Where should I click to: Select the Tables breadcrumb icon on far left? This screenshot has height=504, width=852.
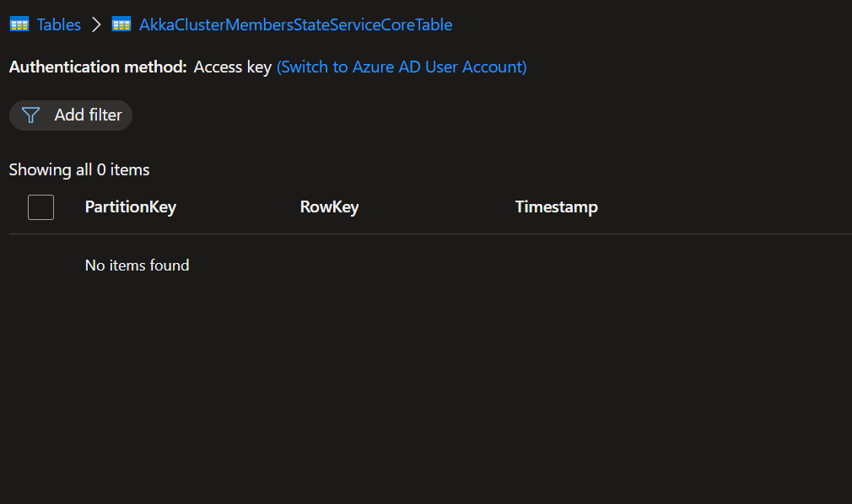19,24
